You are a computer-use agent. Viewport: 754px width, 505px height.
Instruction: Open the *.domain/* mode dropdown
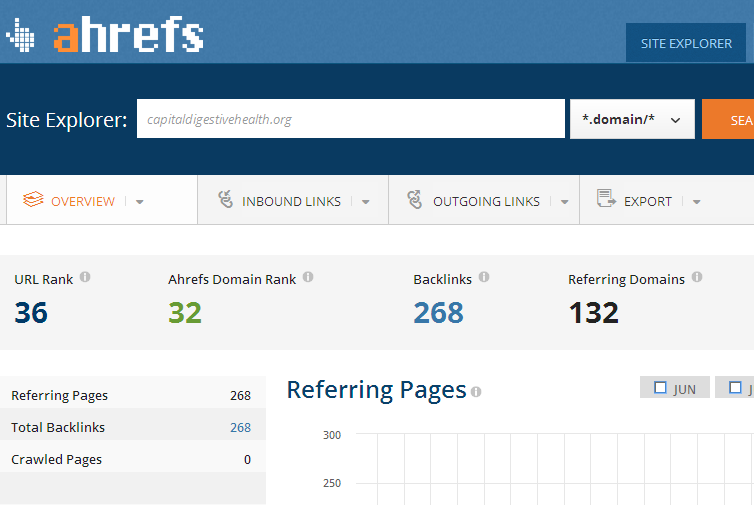click(x=632, y=119)
